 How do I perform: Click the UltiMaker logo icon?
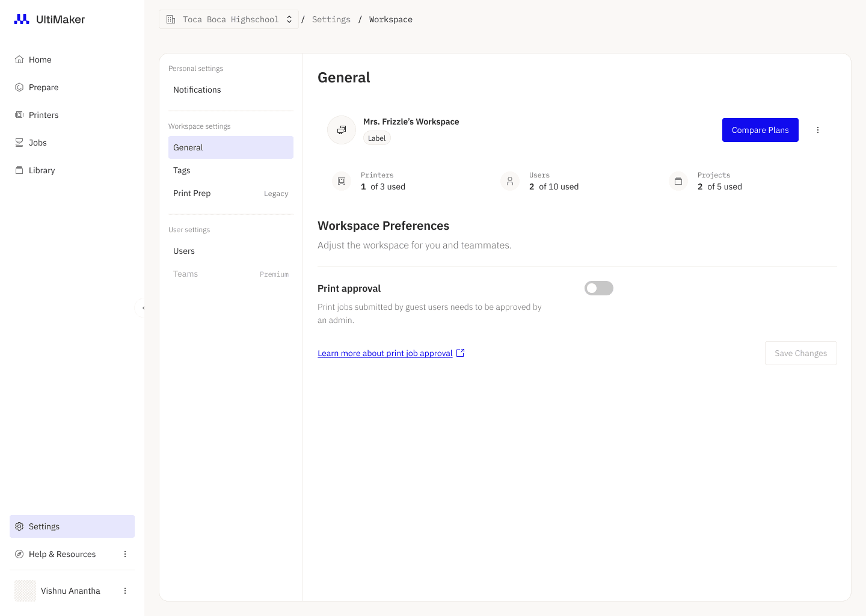click(22, 19)
